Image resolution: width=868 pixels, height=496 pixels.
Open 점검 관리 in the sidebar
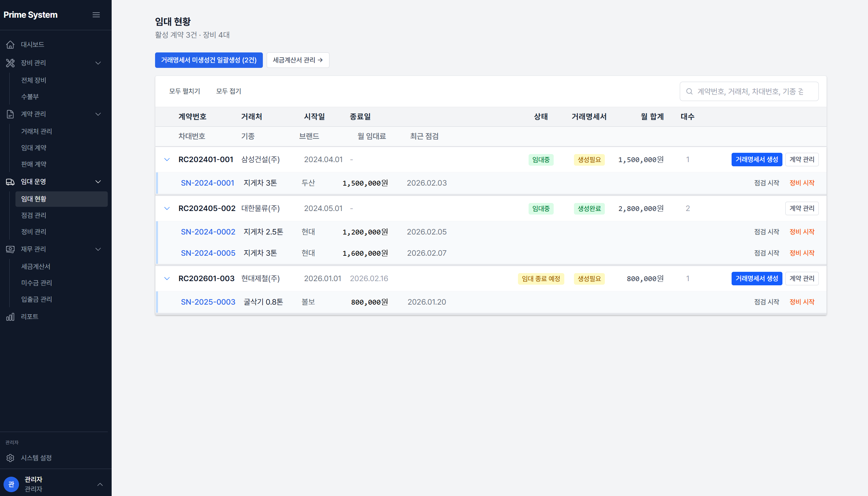pyautogui.click(x=34, y=215)
